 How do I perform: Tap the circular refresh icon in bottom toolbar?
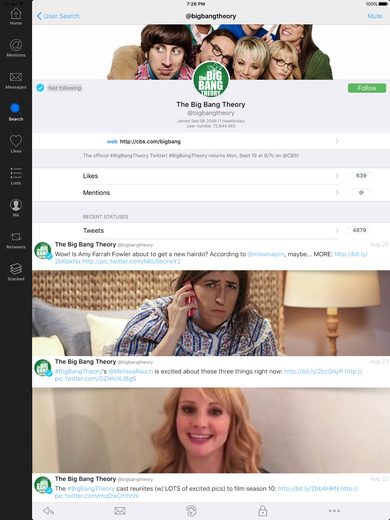[x=191, y=510]
